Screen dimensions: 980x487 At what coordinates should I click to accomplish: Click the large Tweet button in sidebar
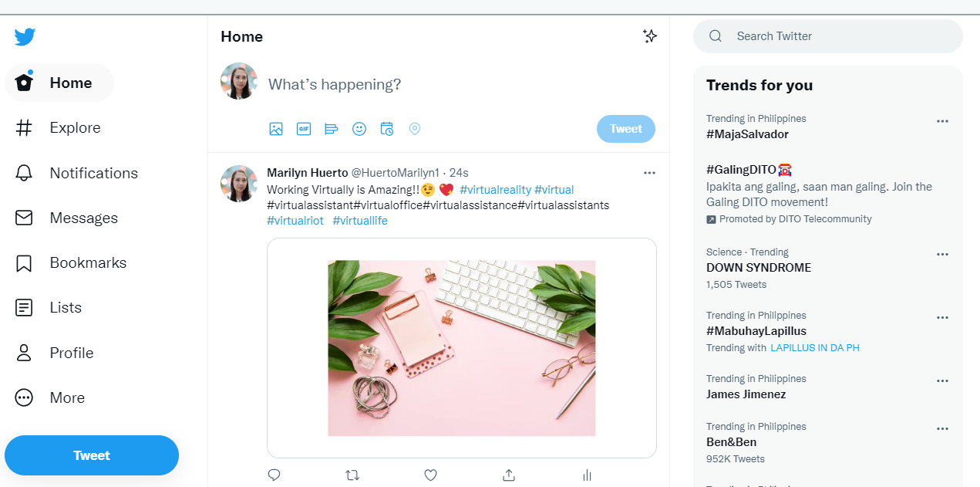pos(92,455)
